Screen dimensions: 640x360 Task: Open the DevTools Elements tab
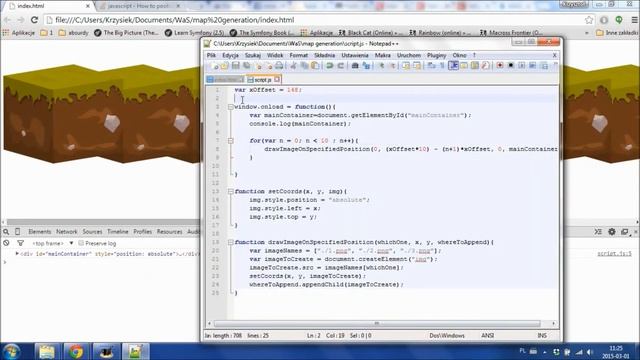coord(40,232)
